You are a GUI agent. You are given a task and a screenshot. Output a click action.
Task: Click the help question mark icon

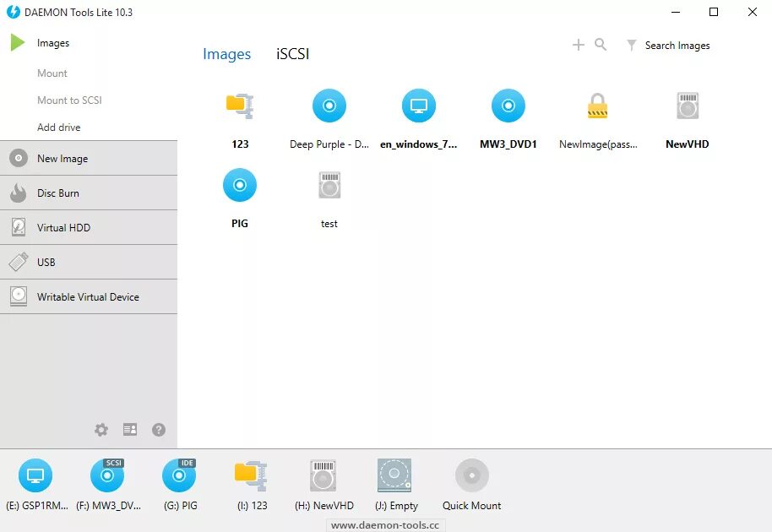(158, 429)
